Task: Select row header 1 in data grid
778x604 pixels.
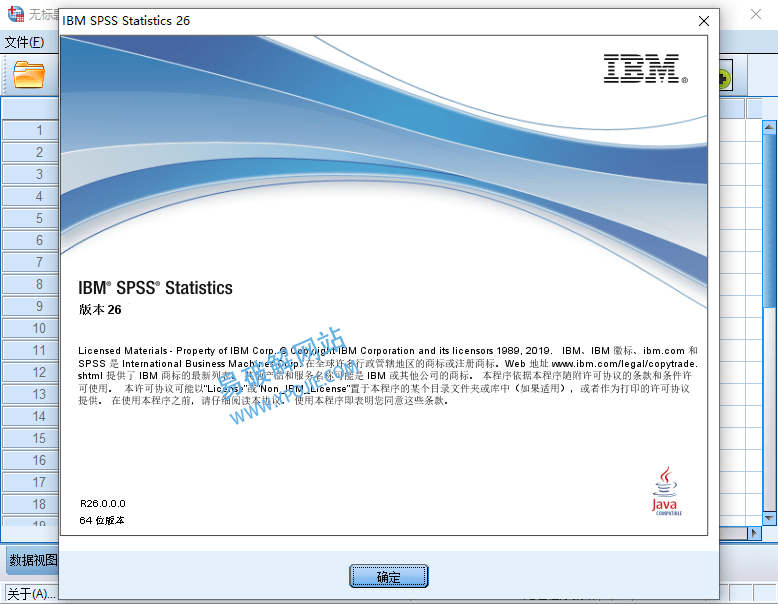Action: tap(31, 131)
